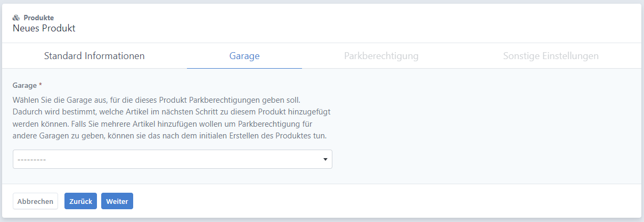This screenshot has width=644, height=222.
Task: Click the required asterisk beside Garage
Action: [40, 85]
